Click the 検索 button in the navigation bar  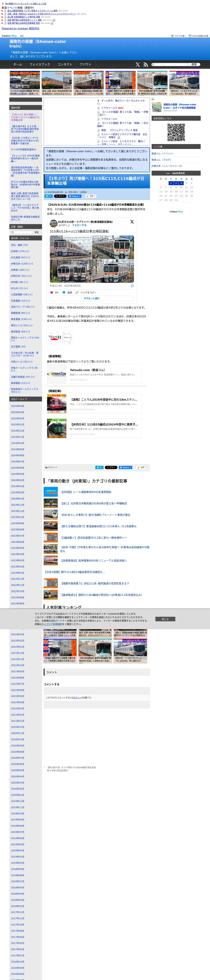[x=194, y=65]
